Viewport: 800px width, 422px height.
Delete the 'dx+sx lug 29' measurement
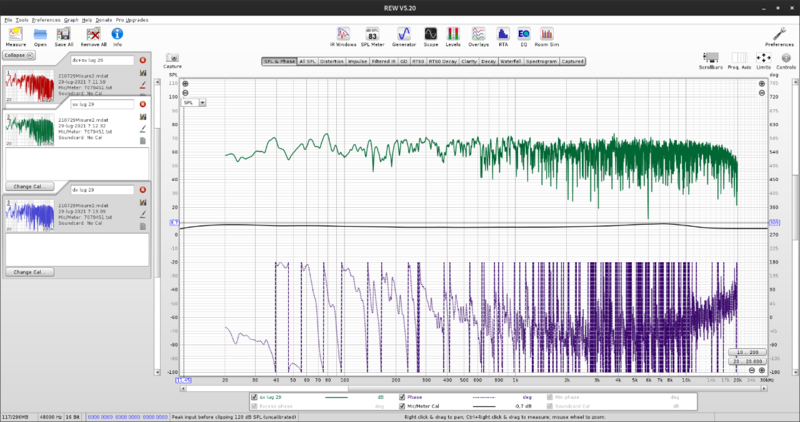[x=143, y=61]
